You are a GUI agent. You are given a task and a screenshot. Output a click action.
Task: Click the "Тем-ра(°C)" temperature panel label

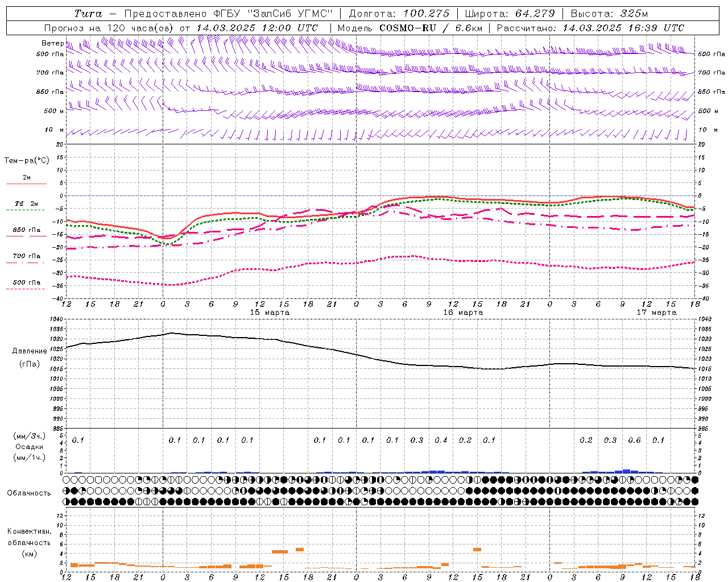pyautogui.click(x=27, y=161)
